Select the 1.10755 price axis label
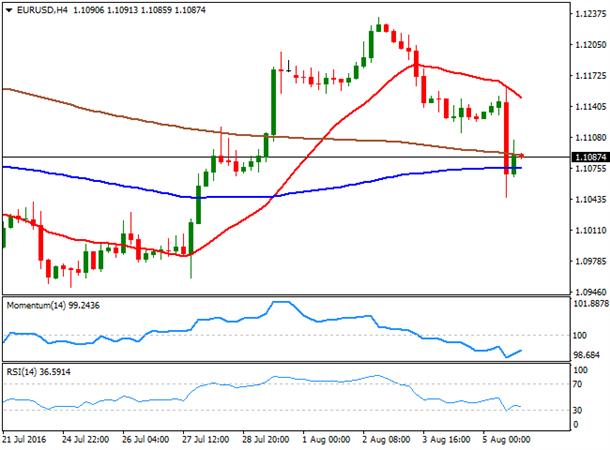Viewport: 610px width, 450px height. coord(591,168)
